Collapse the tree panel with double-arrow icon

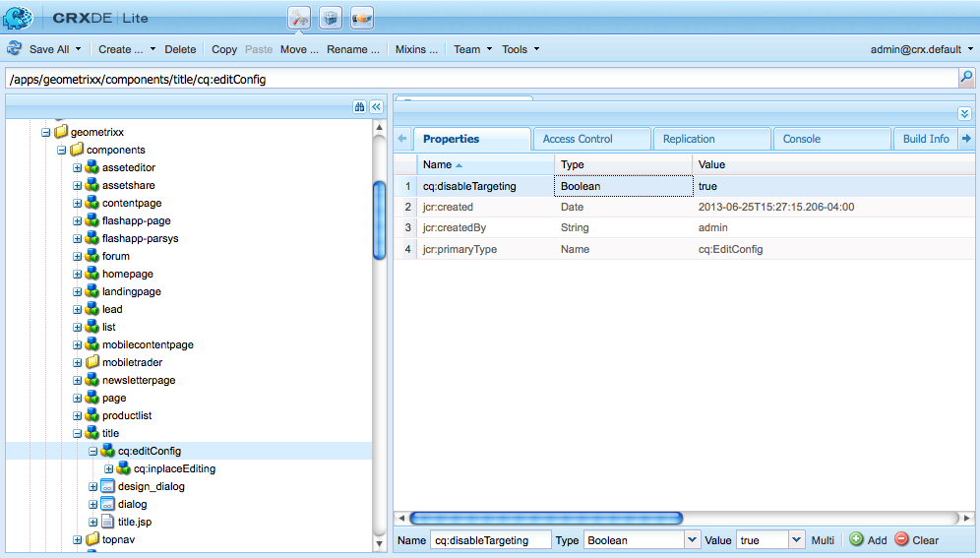click(x=376, y=107)
